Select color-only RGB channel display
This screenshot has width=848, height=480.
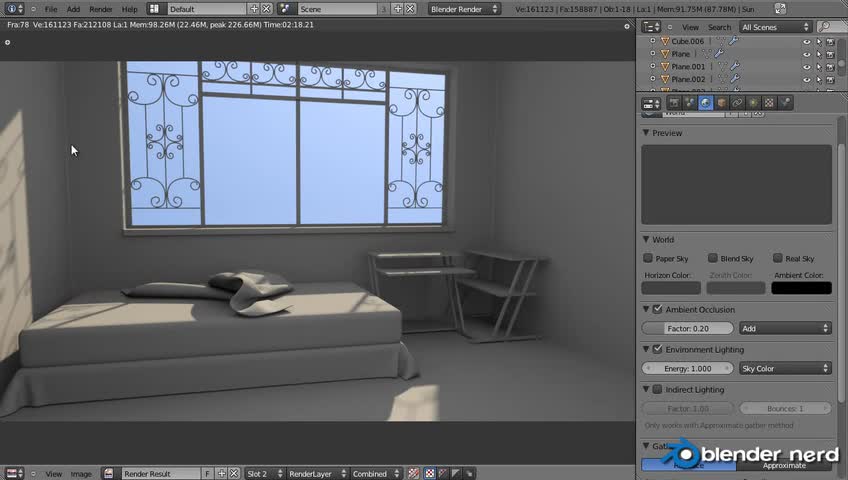tap(429, 474)
